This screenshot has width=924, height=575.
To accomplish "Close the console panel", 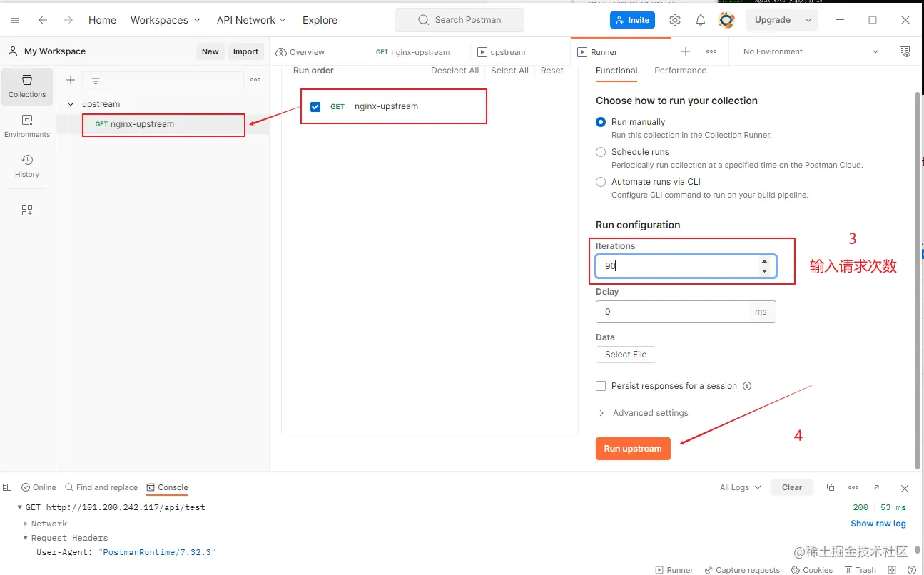I will [x=905, y=488].
